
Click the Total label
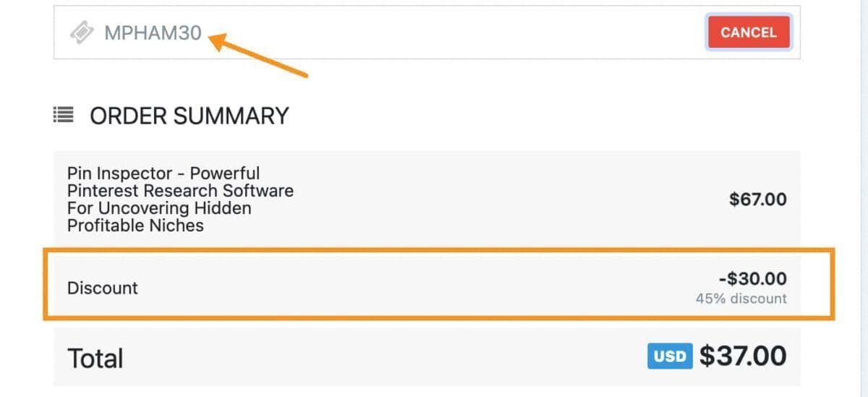pos(95,359)
